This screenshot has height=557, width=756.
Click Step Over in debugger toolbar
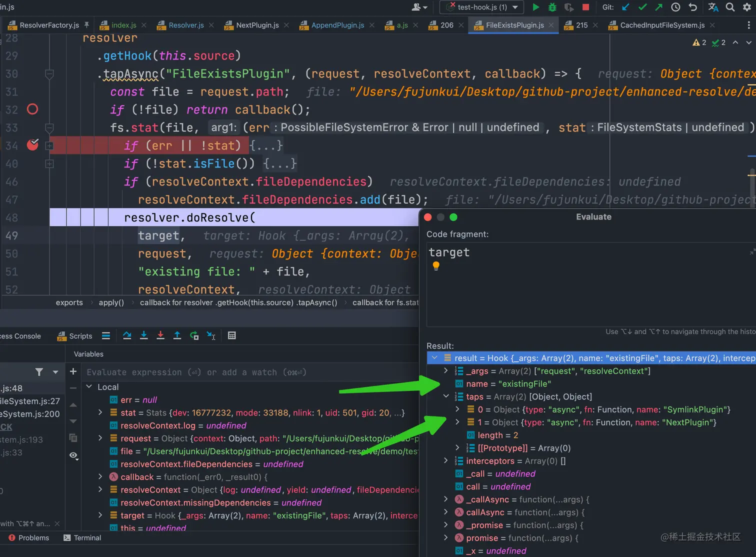pos(127,335)
